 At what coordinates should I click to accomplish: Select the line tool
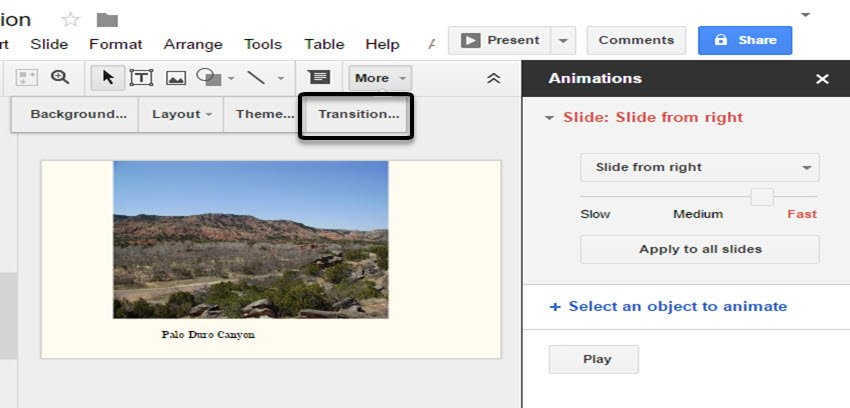(x=256, y=78)
